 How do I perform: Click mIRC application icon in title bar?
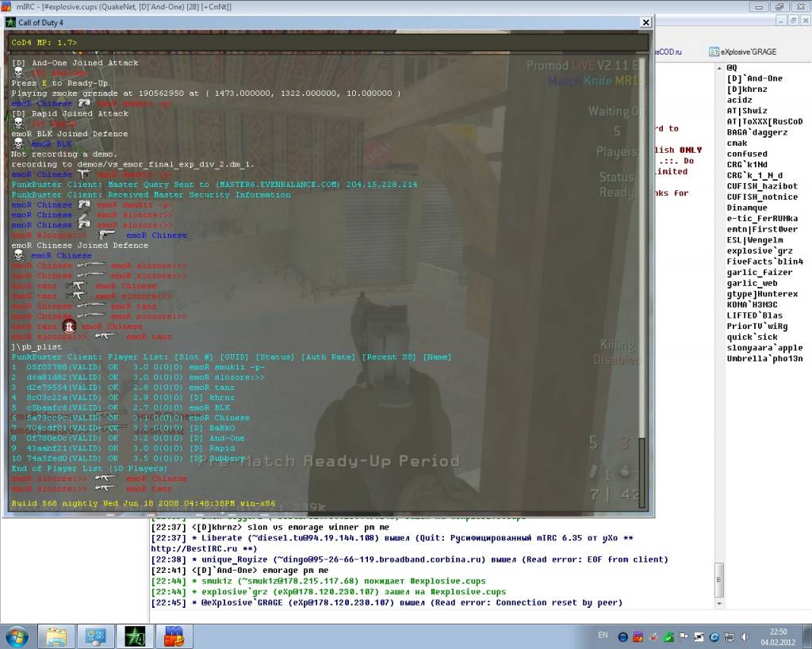pos(6,6)
